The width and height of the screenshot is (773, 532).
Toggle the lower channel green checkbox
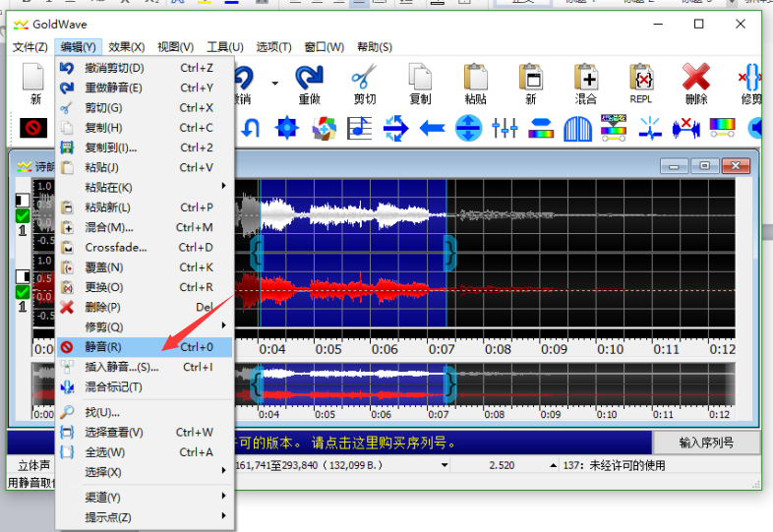tap(23, 292)
